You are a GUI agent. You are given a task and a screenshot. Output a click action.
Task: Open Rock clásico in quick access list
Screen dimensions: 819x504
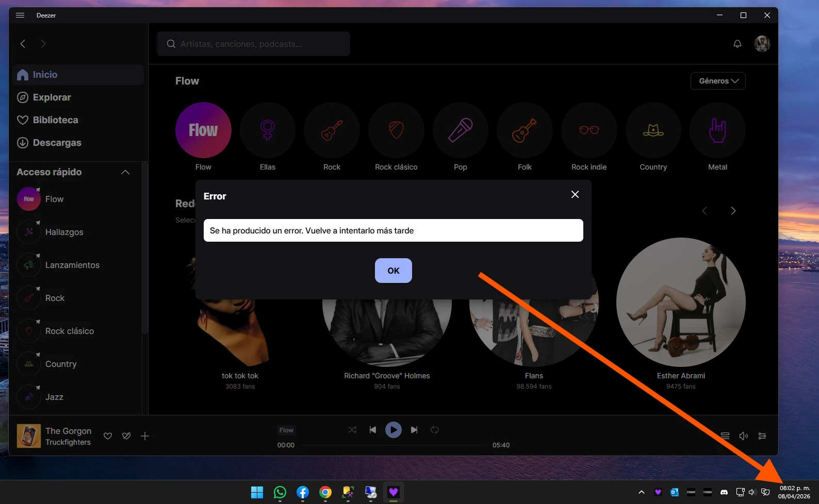tap(70, 331)
